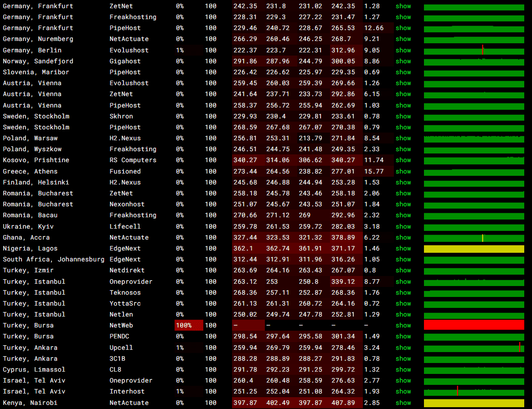Click the latency graph for Berlin Evolushost

point(474,50)
